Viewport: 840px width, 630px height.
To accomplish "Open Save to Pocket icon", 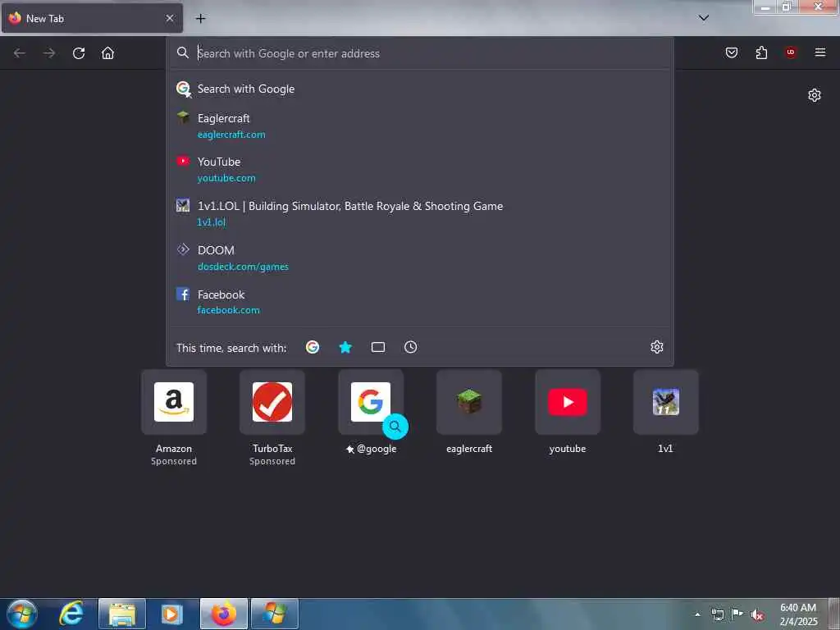I will point(732,52).
